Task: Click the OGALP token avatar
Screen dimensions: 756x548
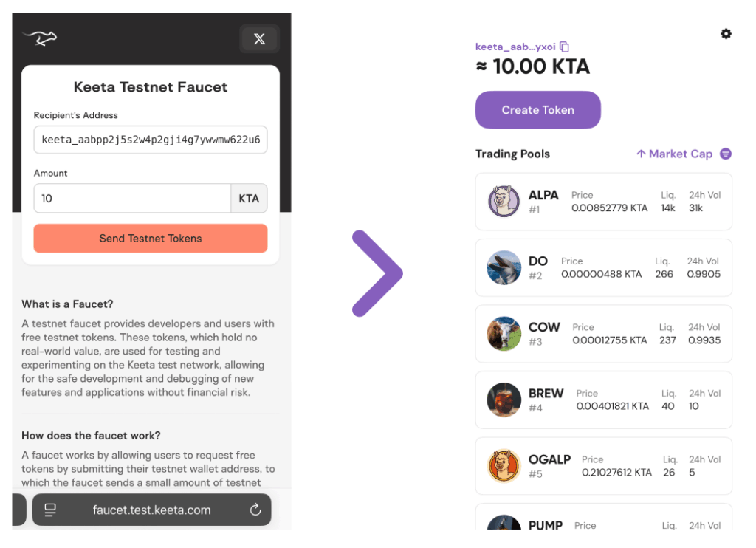Action: click(x=504, y=466)
